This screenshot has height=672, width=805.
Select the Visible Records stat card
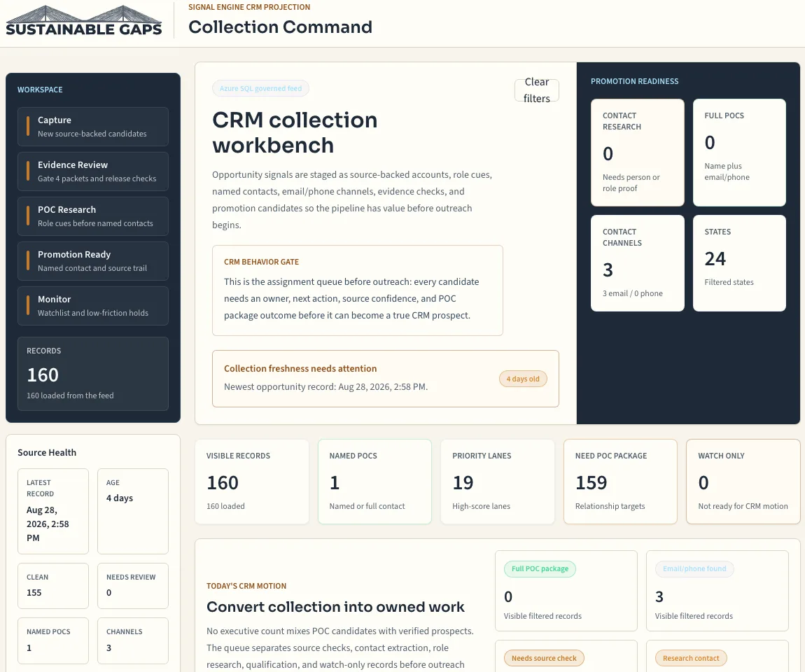pos(252,482)
